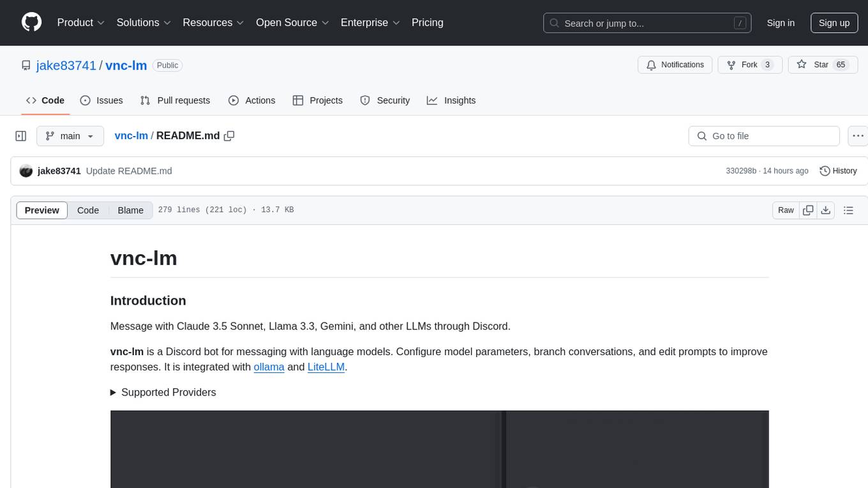868x488 pixels.
Task: Click jake83741 commit author avatar
Action: pos(26,171)
